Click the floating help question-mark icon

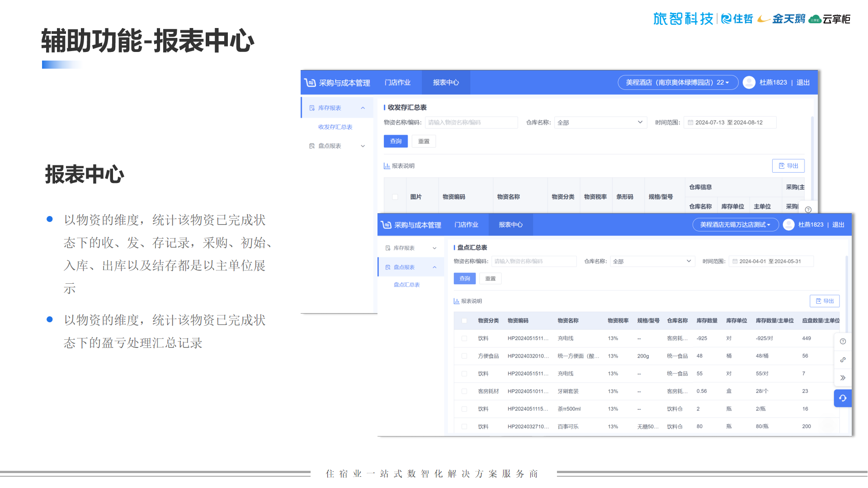pyautogui.click(x=843, y=342)
